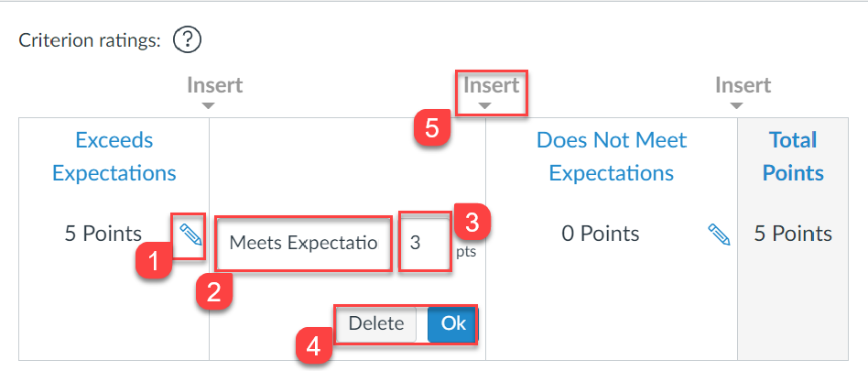Select the red annotation badge numbered 2
Viewport: 868px width, 371px height.
[213, 292]
